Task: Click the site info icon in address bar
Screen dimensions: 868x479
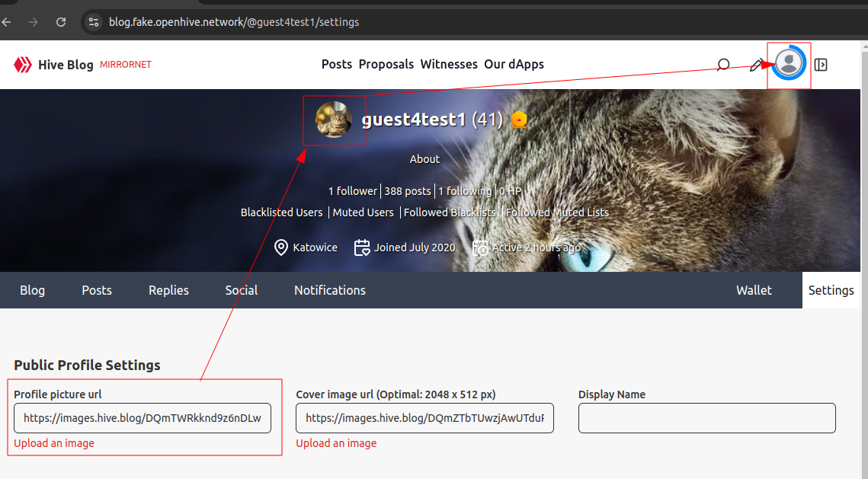Action: coord(94,22)
